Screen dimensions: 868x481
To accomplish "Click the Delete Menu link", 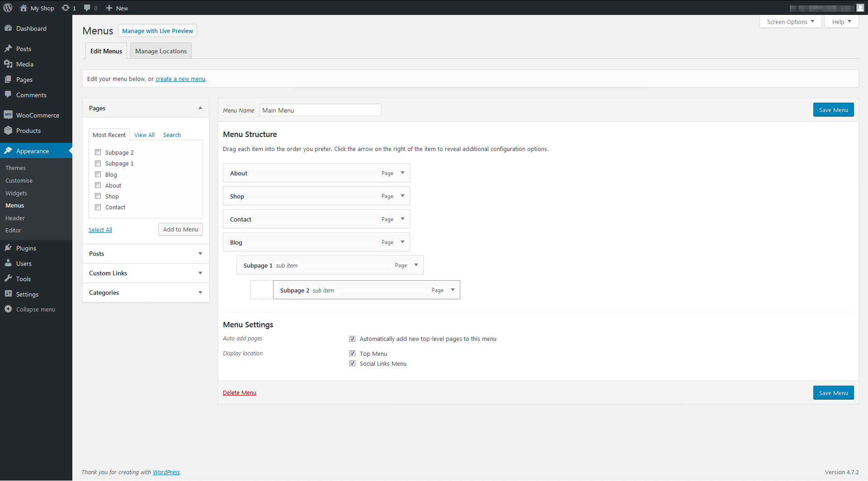I will [x=240, y=392].
